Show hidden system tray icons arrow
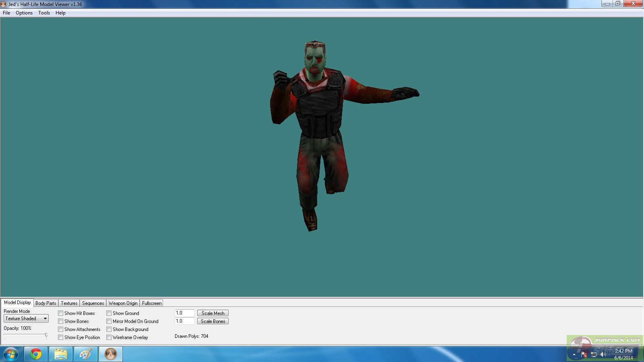This screenshot has width=644, height=362. (x=574, y=354)
